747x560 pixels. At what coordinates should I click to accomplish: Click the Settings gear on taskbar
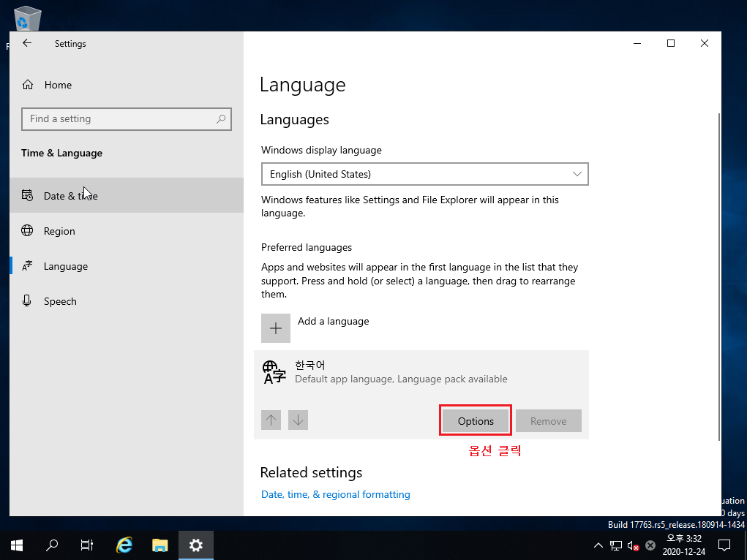(196, 545)
